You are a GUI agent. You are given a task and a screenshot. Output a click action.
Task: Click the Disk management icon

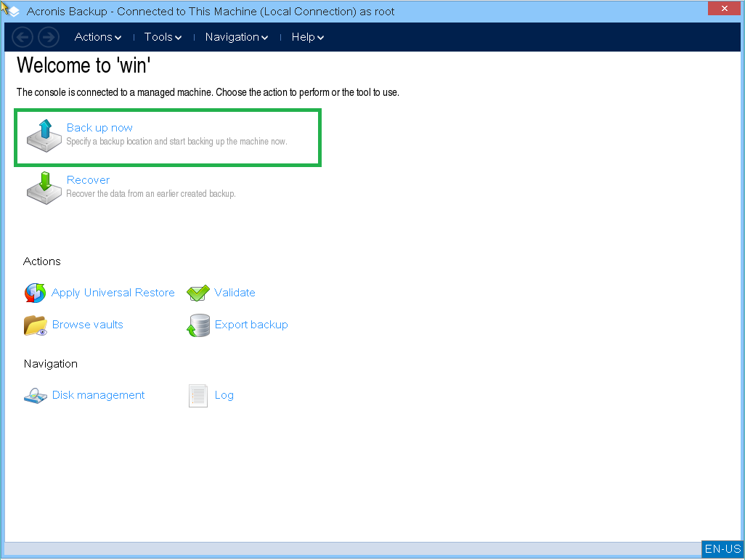click(x=36, y=396)
